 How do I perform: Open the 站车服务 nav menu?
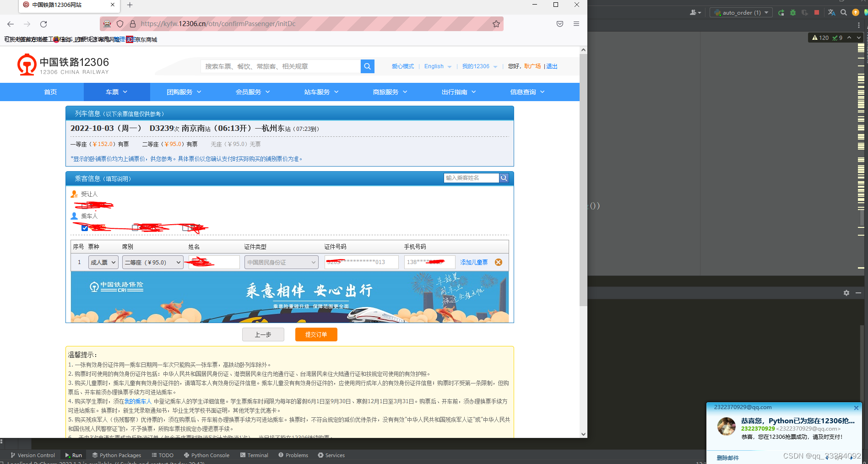[x=321, y=92]
